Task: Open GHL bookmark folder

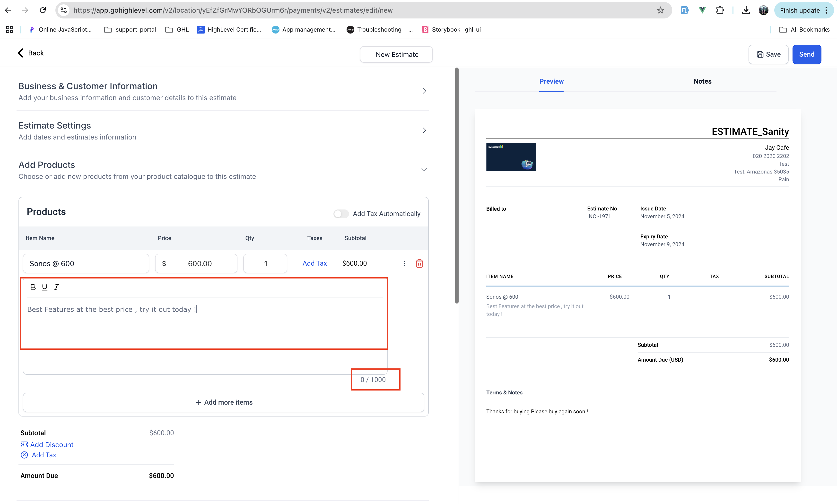Action: pos(177,30)
